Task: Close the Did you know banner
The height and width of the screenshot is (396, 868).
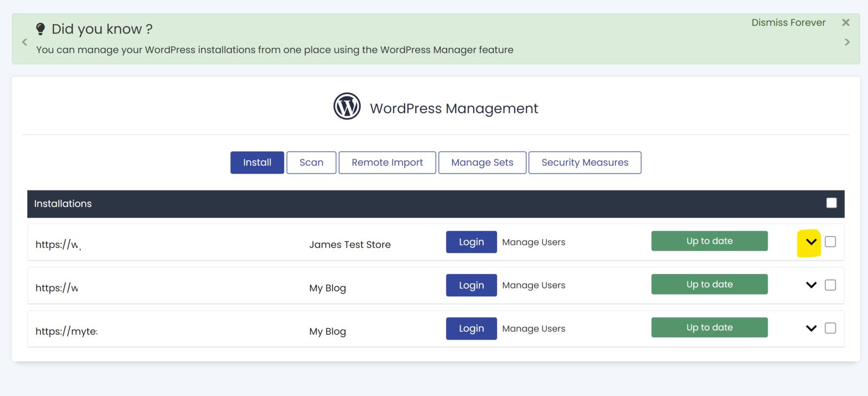Action: (x=846, y=23)
